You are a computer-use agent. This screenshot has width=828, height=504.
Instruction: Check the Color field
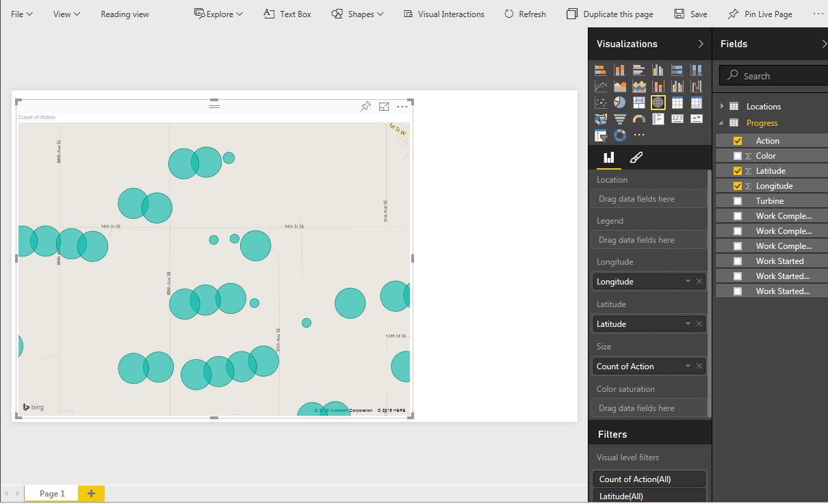(738, 156)
